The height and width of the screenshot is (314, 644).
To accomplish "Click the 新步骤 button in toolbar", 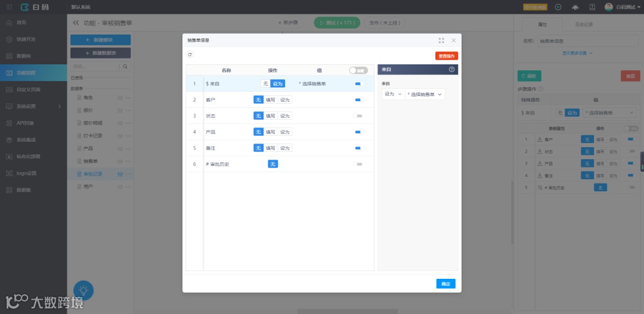I will pos(288,23).
